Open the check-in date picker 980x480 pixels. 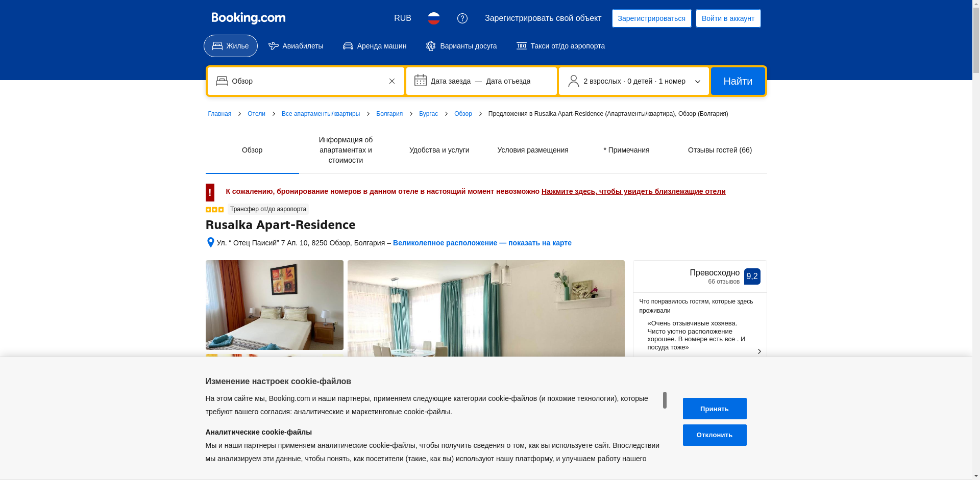point(450,81)
